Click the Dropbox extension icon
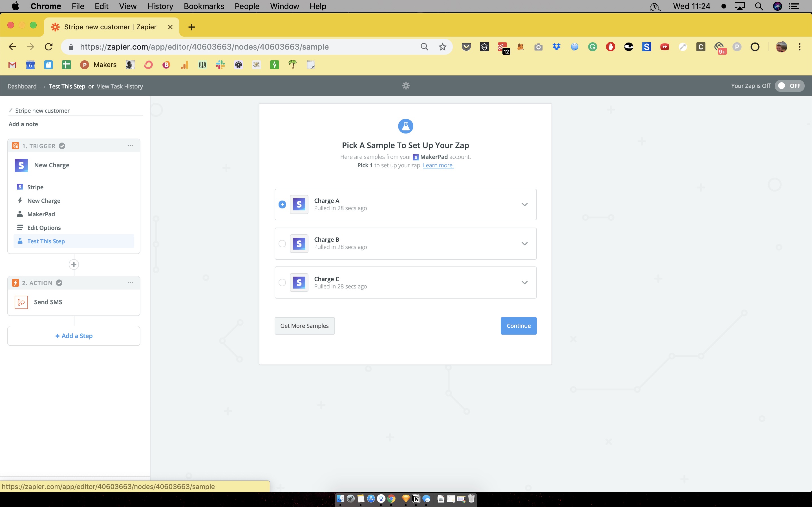Image resolution: width=812 pixels, height=507 pixels. 556,47
